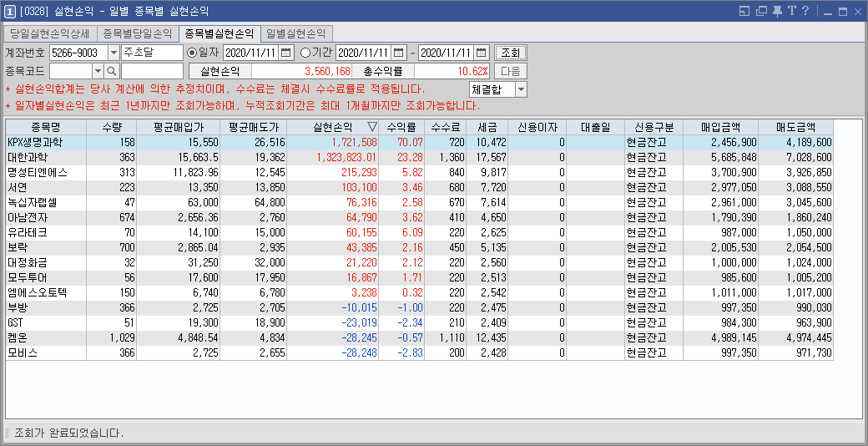Open the 일자 date calendar picker icon
Viewport: 868px width, 446px height.
(x=286, y=53)
